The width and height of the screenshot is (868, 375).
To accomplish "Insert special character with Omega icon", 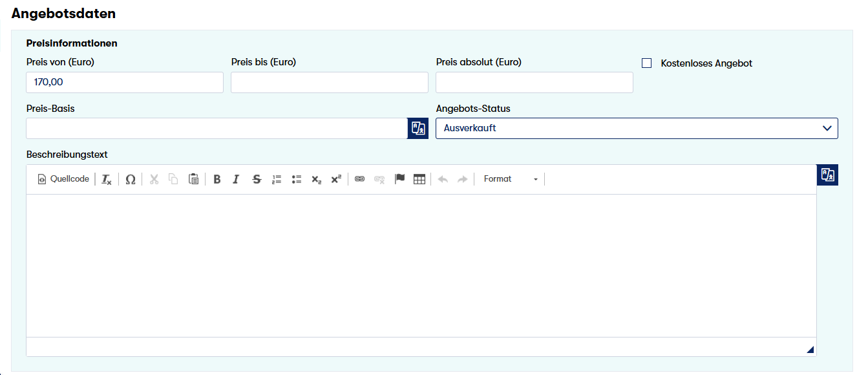I will pyautogui.click(x=130, y=180).
